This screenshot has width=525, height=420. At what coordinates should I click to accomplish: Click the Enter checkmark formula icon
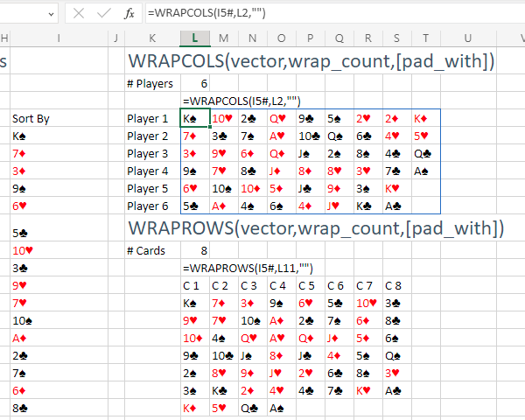(103, 14)
